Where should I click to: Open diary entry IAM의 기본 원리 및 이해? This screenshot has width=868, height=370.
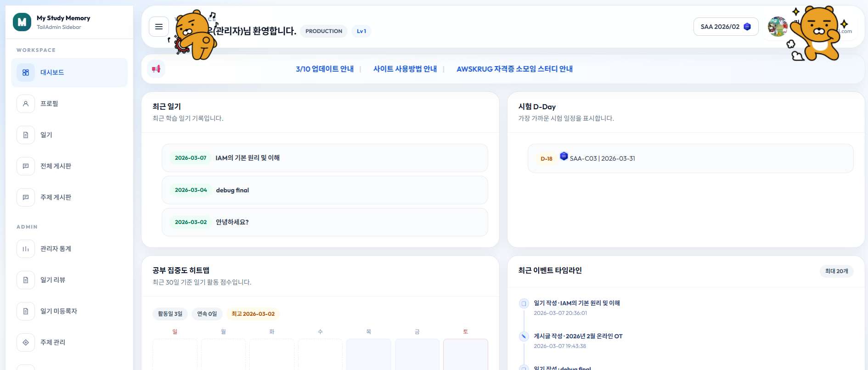[x=325, y=158]
